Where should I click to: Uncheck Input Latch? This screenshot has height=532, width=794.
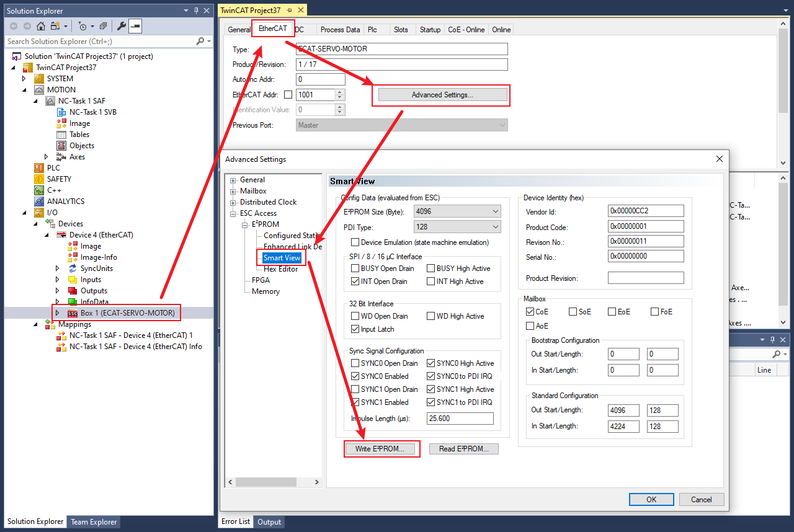pos(355,329)
